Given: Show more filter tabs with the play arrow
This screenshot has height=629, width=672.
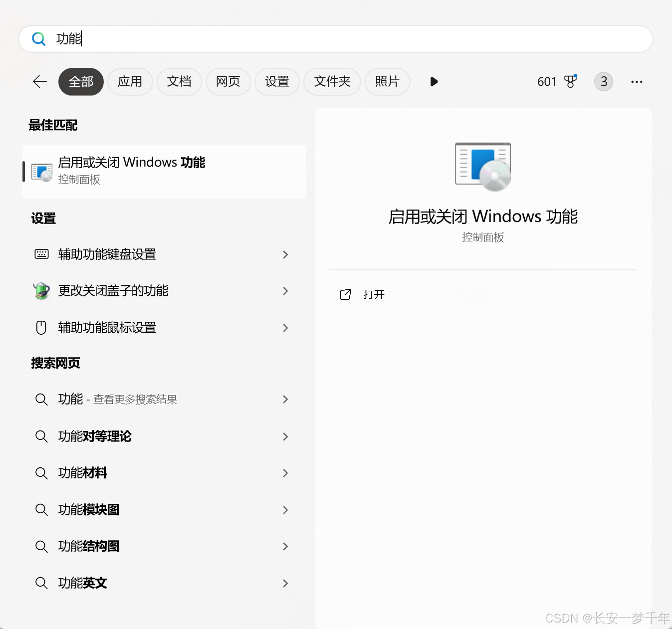Looking at the screenshot, I should tap(434, 82).
